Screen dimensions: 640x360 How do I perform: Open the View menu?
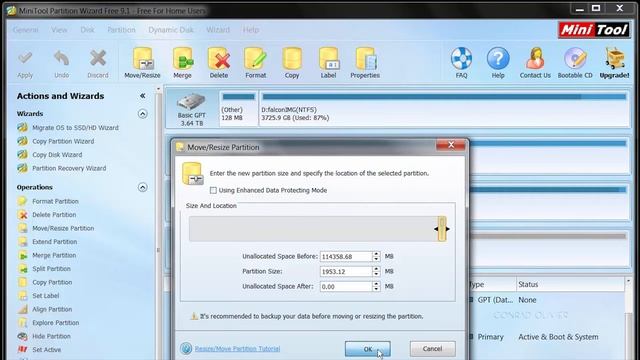(x=59, y=30)
